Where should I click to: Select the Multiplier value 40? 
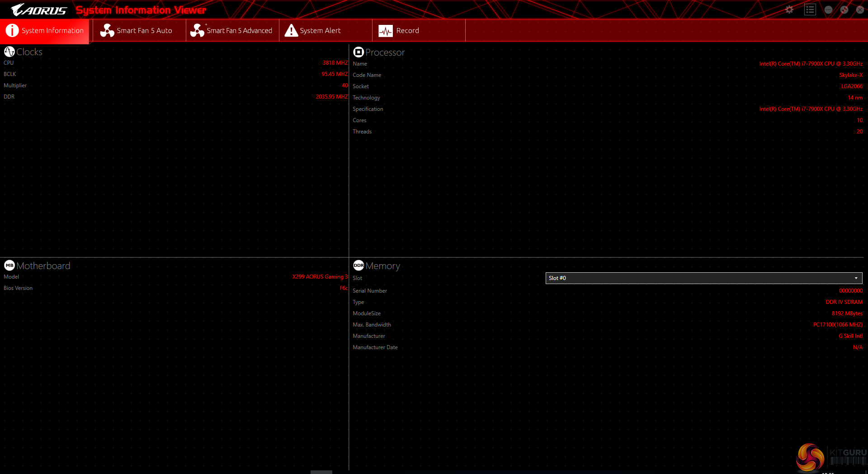tap(345, 85)
